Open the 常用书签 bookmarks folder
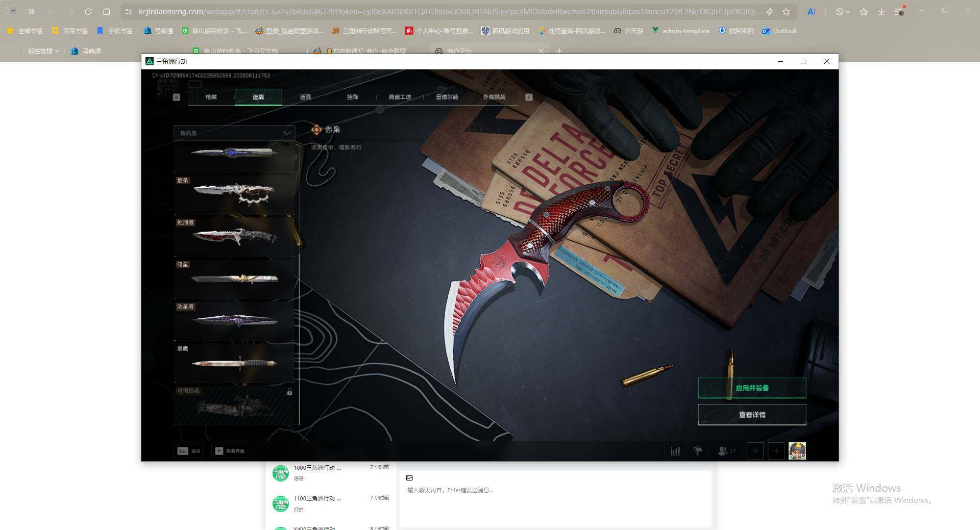 click(70, 31)
